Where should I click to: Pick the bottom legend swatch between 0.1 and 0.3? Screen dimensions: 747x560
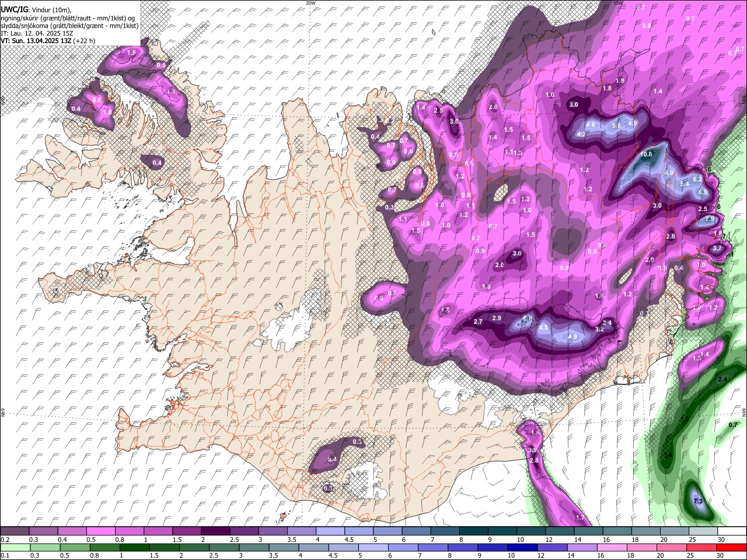click(x=15, y=547)
